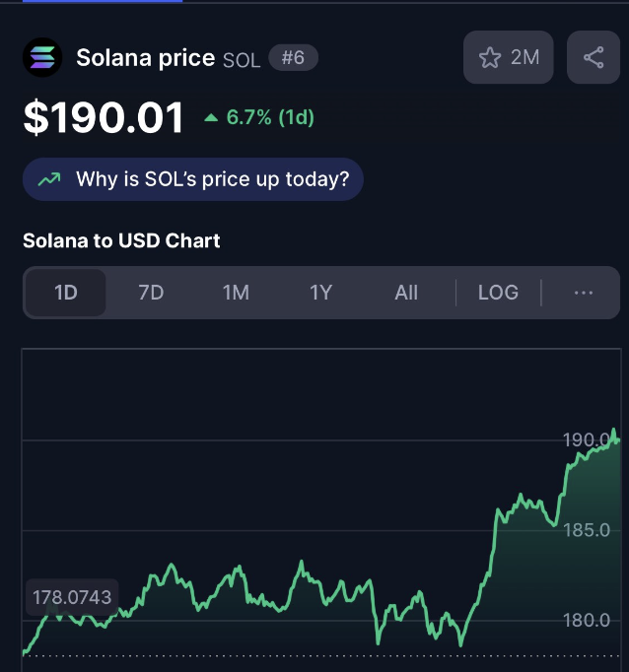This screenshot has height=672, width=629.
Task: Click the Solana price heading text
Action: pos(145,58)
